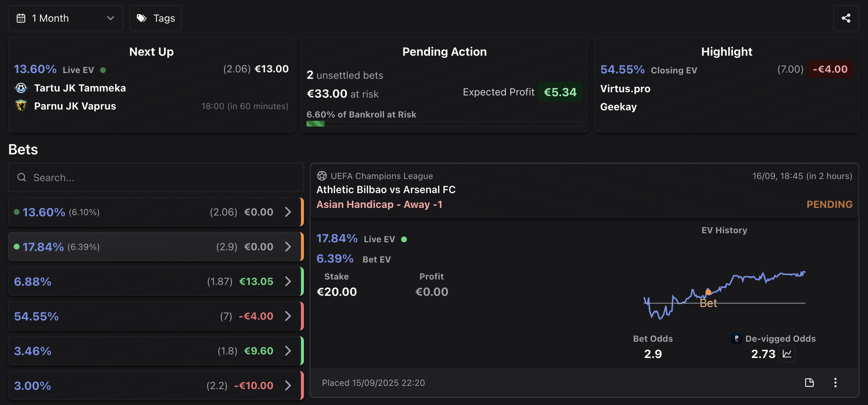868x405 pixels.
Task: Click the Expected Profit €5.34 badge
Action: [x=560, y=92]
